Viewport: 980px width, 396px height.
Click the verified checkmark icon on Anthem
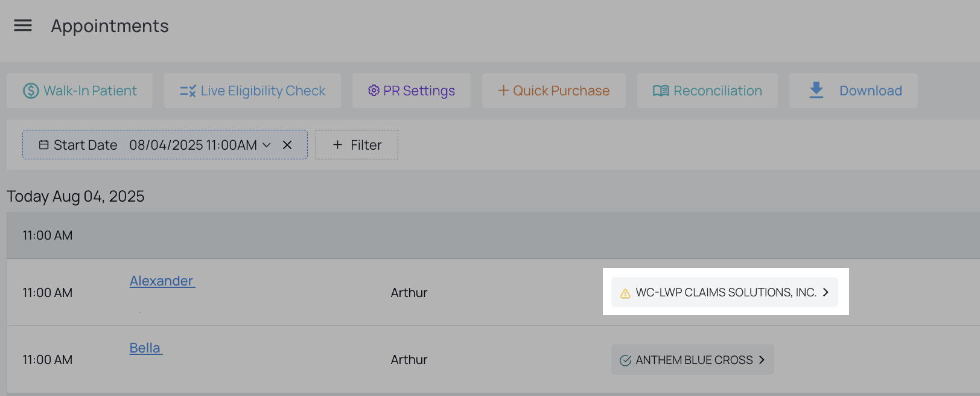[x=625, y=360]
